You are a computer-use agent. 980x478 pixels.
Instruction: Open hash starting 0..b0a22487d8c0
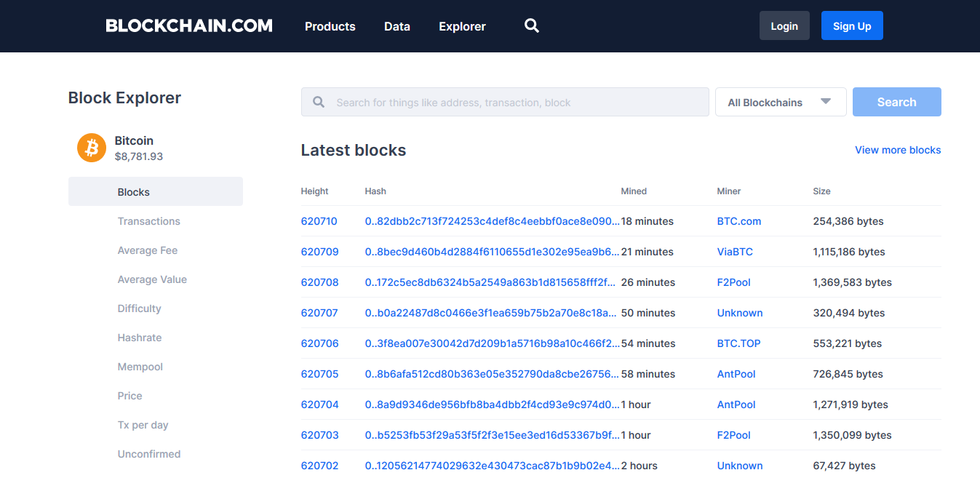tap(493, 313)
